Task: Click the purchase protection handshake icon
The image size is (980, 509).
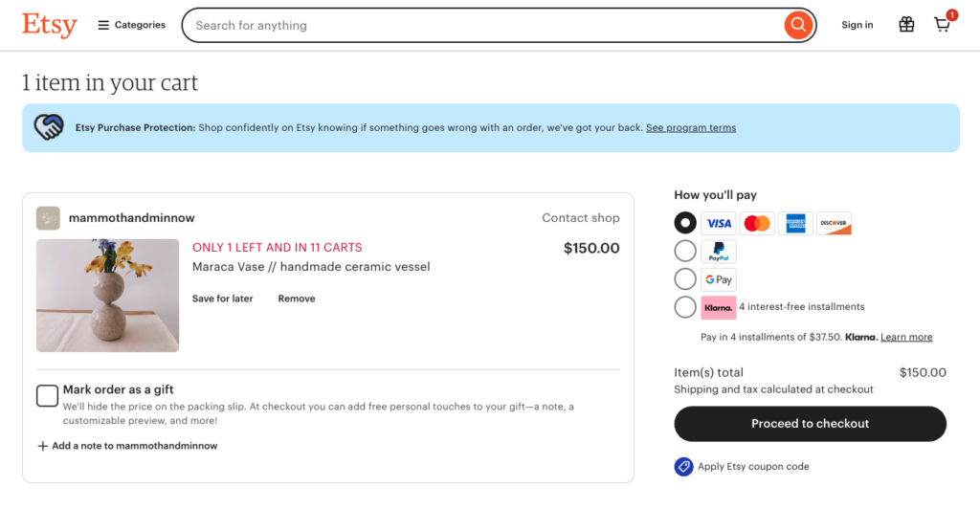Action: [49, 127]
